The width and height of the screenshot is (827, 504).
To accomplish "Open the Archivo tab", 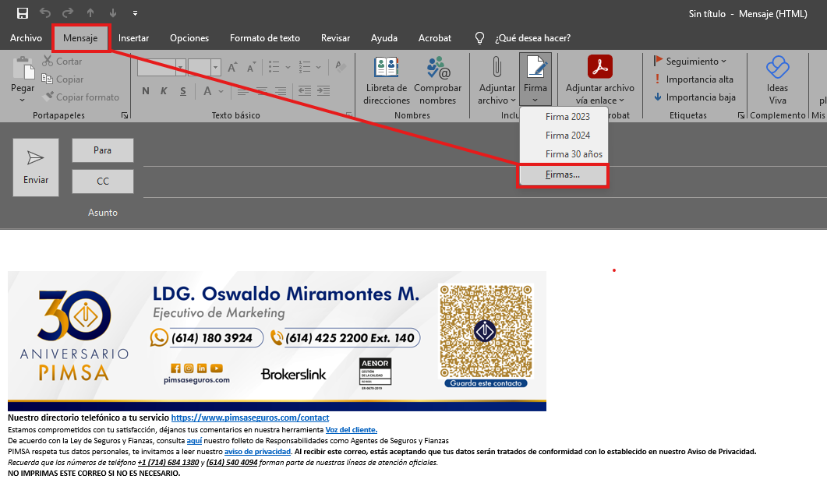I will pyautogui.click(x=26, y=38).
